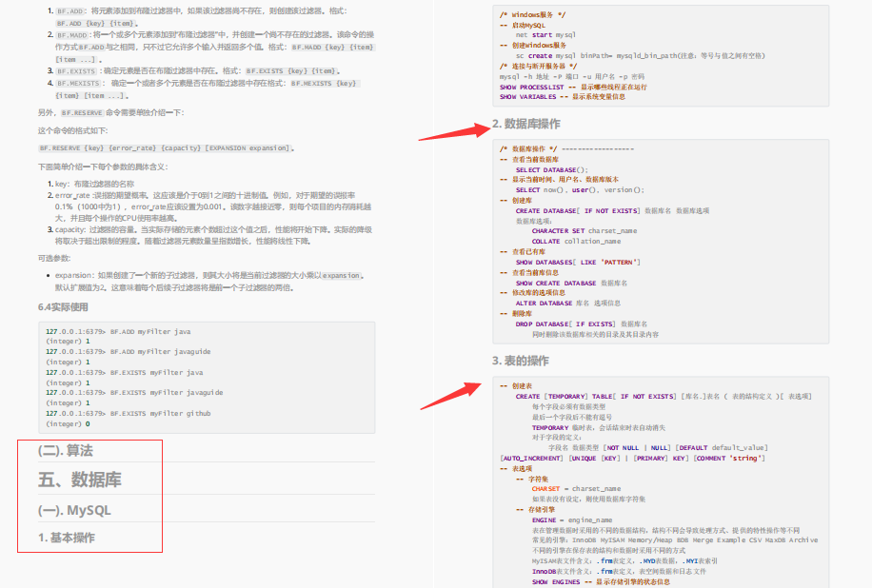Click the 'SHOW VARIABLES' line
The height and width of the screenshot is (588, 872).
pyautogui.click(x=563, y=97)
